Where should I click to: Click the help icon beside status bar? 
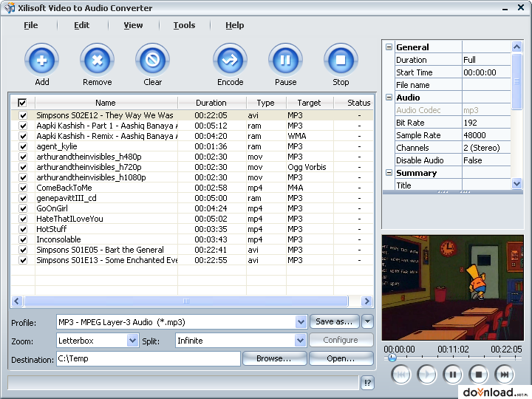[367, 383]
